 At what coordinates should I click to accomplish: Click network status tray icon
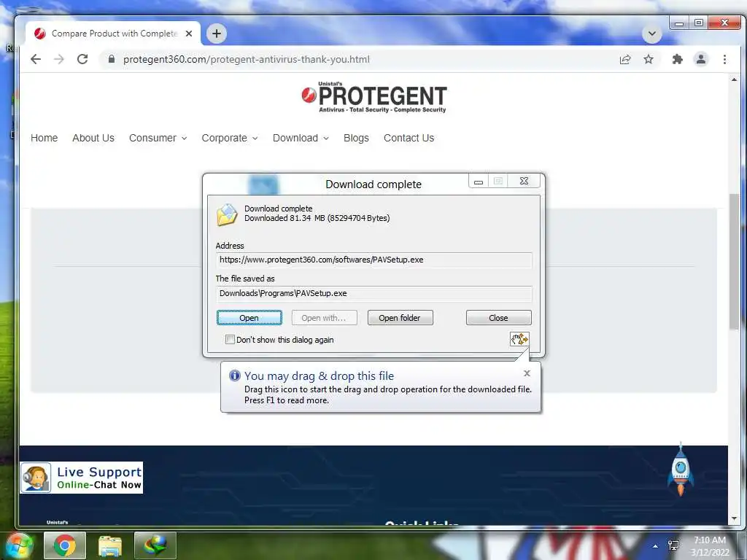click(673, 545)
